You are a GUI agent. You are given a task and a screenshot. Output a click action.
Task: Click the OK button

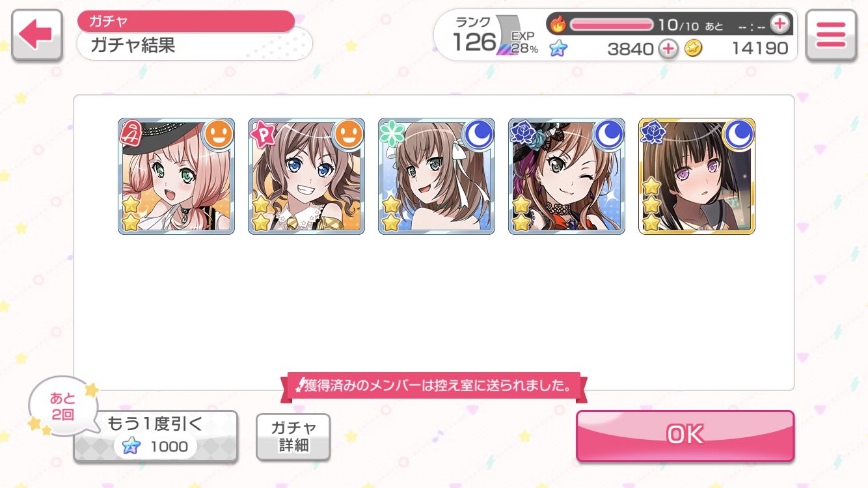685,435
